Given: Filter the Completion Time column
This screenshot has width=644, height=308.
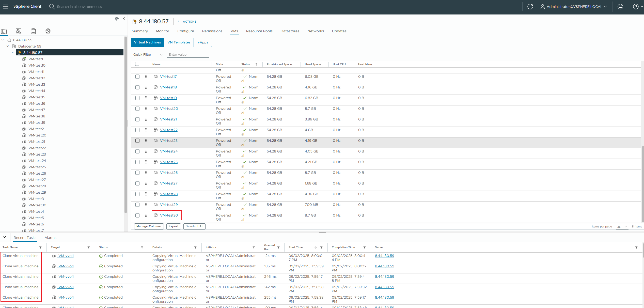Looking at the screenshot, I should coord(365,248).
